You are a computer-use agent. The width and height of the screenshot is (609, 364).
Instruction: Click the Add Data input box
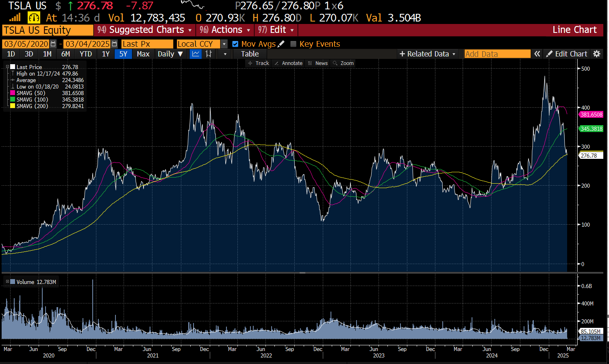pyautogui.click(x=497, y=54)
